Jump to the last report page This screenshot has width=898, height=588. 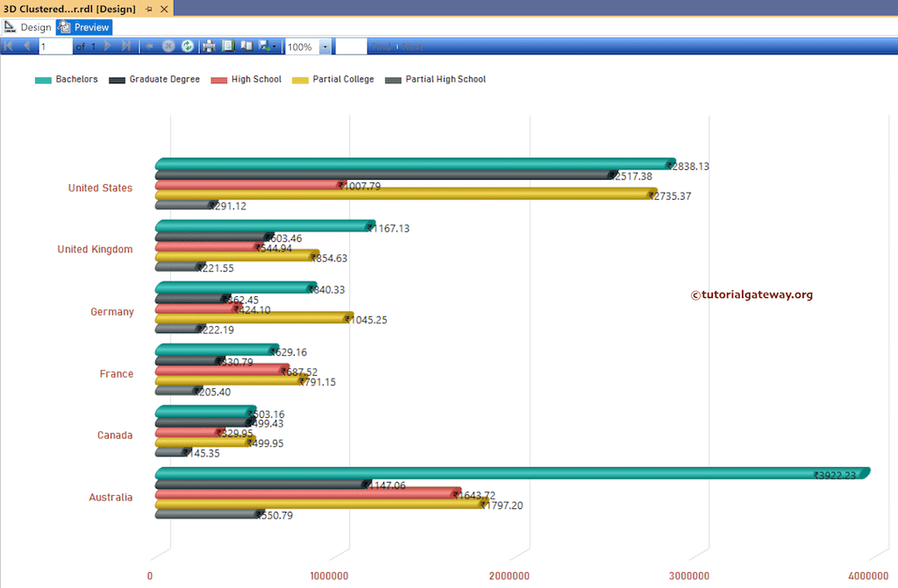point(126,46)
